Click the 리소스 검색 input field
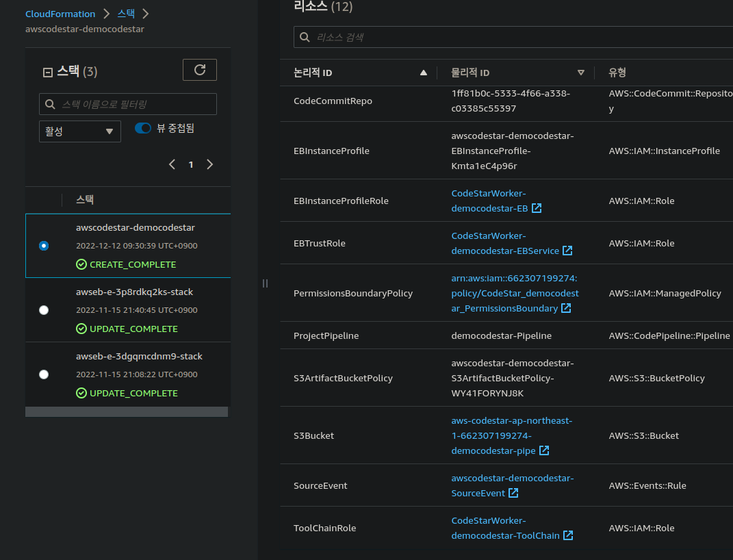 [x=513, y=37]
